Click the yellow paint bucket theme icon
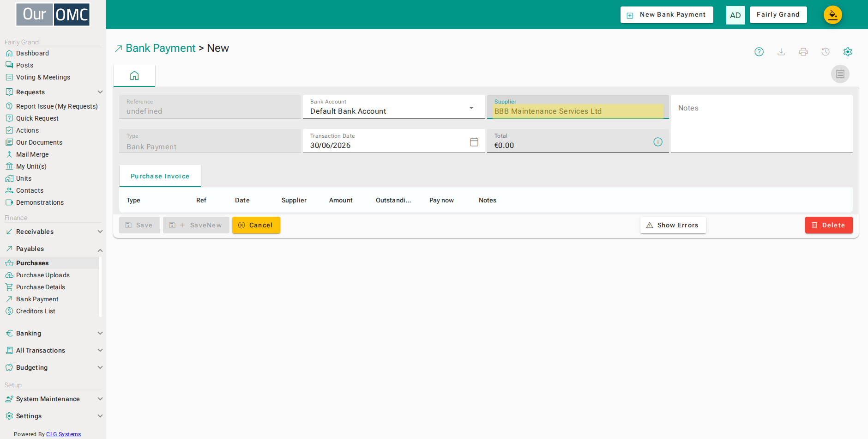This screenshot has height=439, width=868. click(833, 15)
